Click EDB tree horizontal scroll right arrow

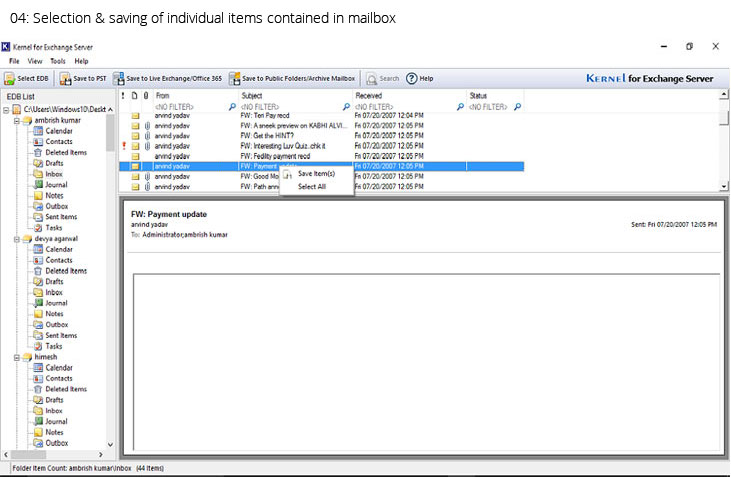pyautogui.click(x=100, y=454)
